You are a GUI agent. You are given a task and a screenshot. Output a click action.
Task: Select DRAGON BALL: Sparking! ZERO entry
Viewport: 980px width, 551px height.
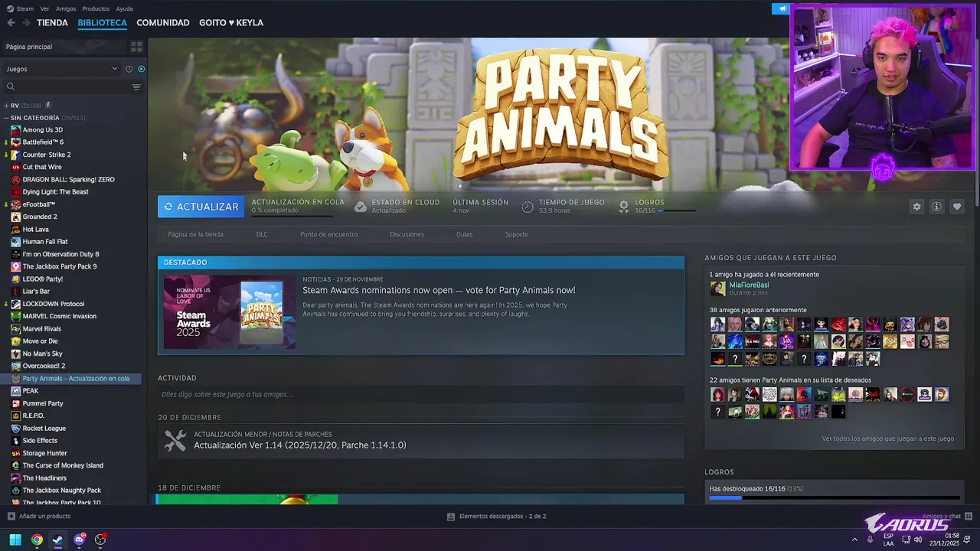[x=68, y=180]
